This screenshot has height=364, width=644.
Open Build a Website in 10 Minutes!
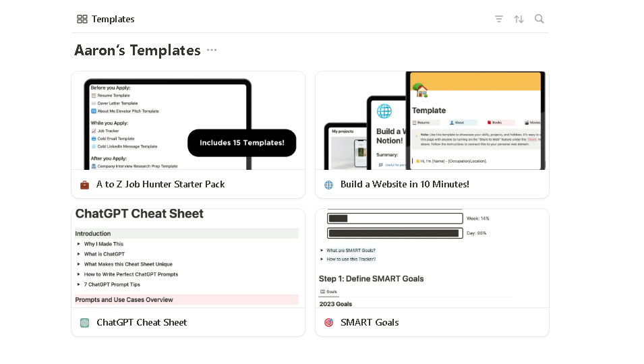tap(405, 184)
